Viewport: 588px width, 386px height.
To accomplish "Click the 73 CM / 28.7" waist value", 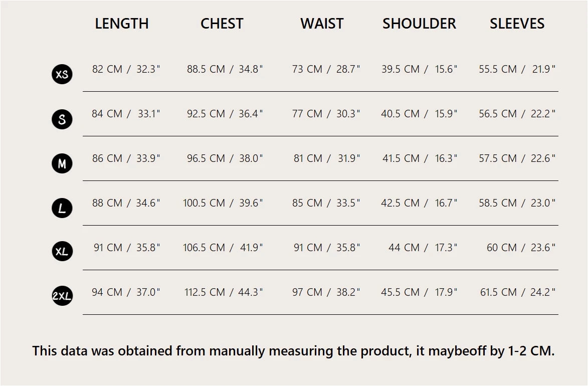I will click(326, 69).
